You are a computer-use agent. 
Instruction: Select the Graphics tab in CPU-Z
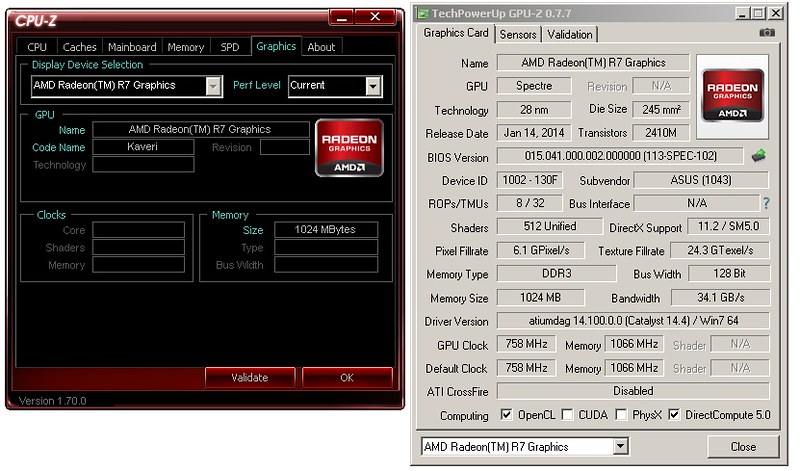(x=276, y=46)
